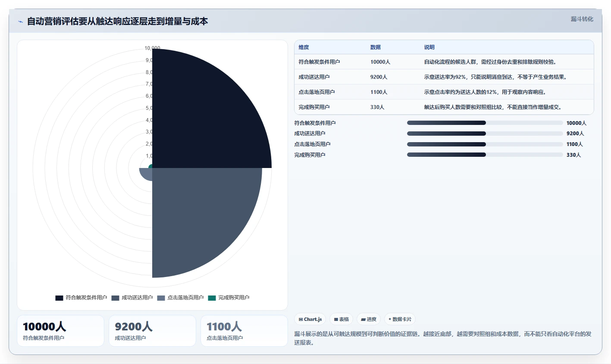Click the 10000人 table value
The width and height of the screenshot is (611, 364).
click(380, 62)
